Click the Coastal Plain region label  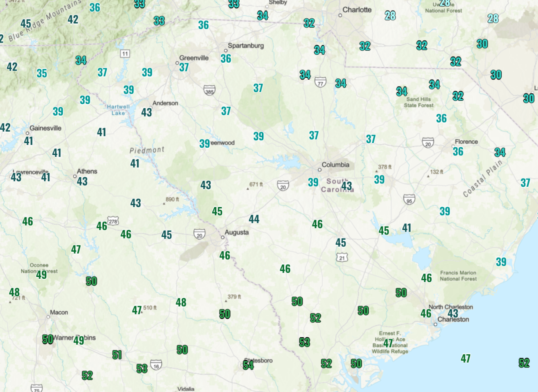(x=482, y=179)
